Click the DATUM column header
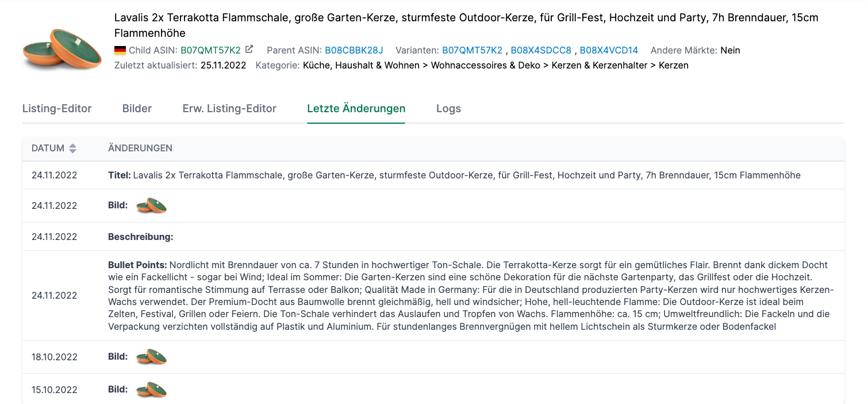This screenshot has width=868, height=404. 48,148
